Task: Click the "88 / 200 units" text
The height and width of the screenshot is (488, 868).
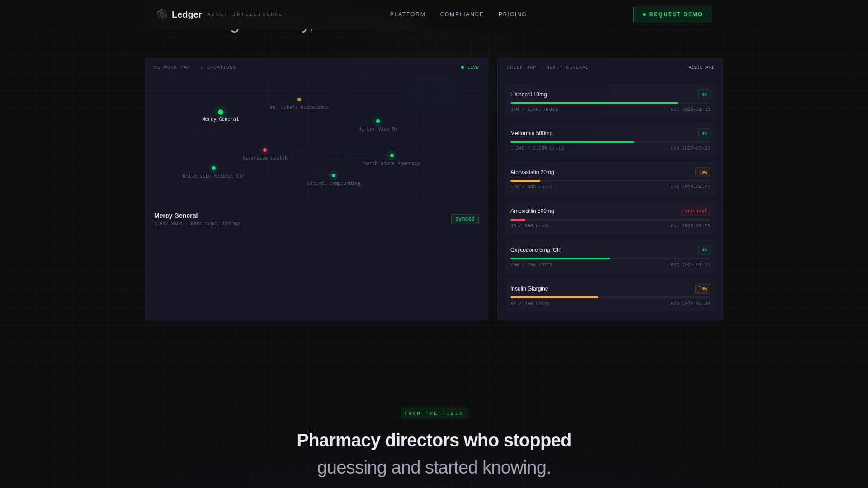Action: [x=530, y=304]
